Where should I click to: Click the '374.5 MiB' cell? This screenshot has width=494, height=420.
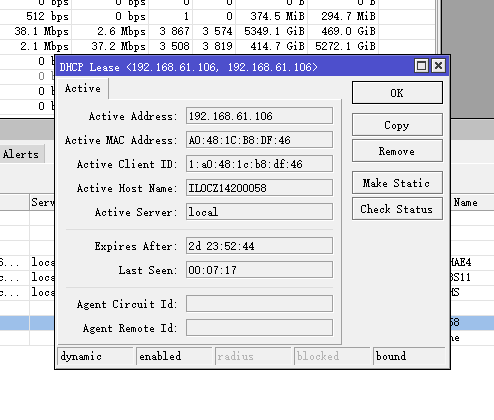pos(272,16)
